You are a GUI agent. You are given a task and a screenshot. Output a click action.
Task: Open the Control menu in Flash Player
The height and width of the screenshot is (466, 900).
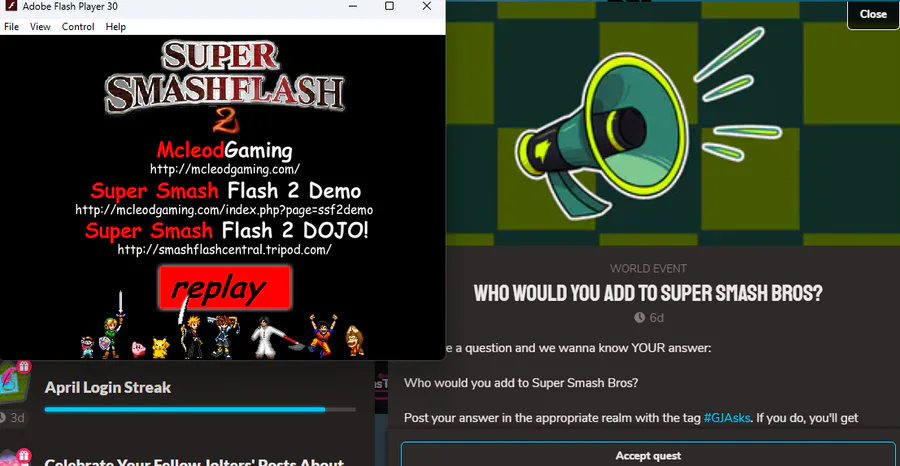click(x=78, y=27)
